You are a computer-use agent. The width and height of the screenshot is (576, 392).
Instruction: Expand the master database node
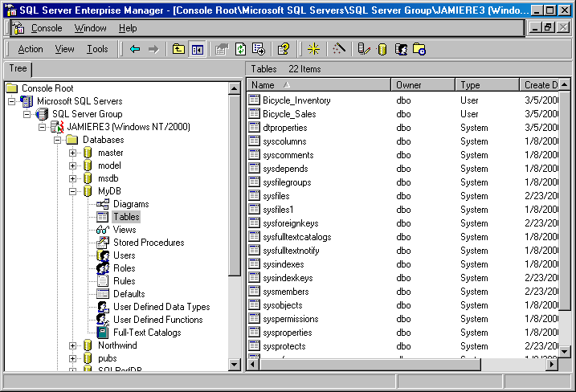click(73, 153)
